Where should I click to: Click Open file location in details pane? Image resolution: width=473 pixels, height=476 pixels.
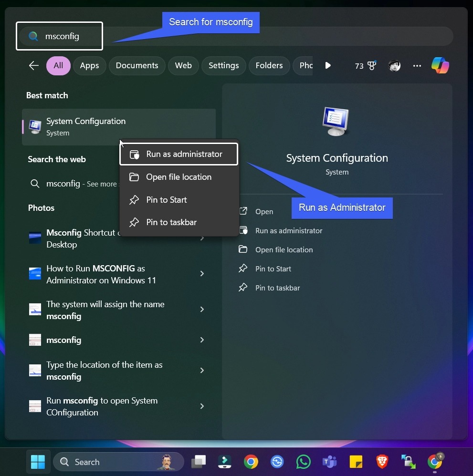point(284,250)
